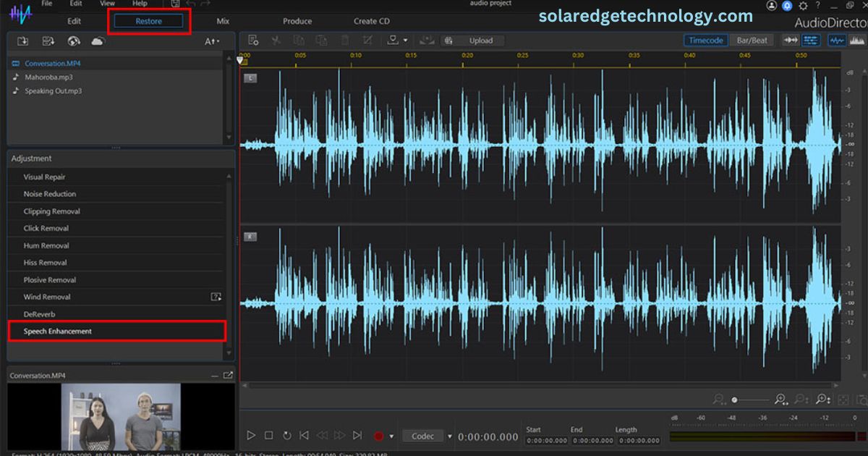This screenshot has width=868, height=456.
Task: Click the blue notification bell icon
Action: 787,5
